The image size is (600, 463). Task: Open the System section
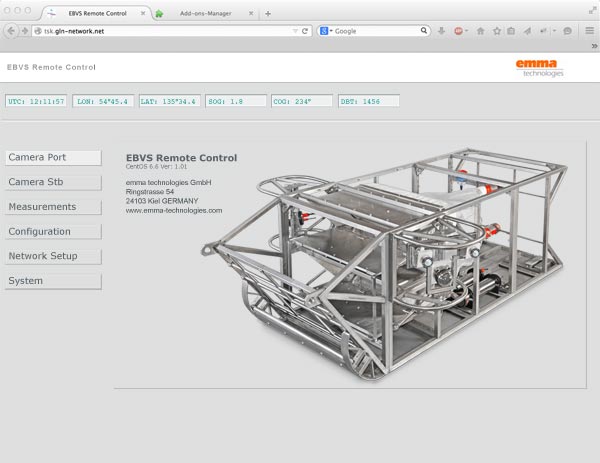tap(53, 281)
